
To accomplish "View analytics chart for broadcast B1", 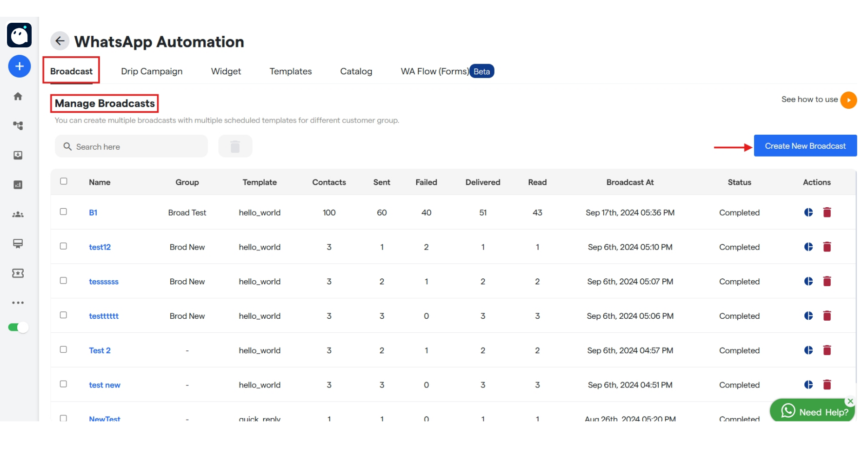I will coord(808,212).
